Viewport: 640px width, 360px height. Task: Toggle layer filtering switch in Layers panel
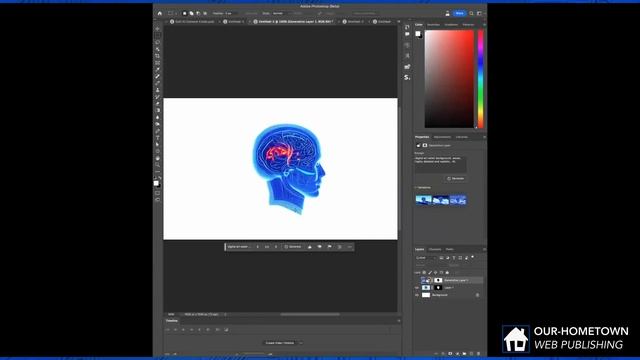473,258
